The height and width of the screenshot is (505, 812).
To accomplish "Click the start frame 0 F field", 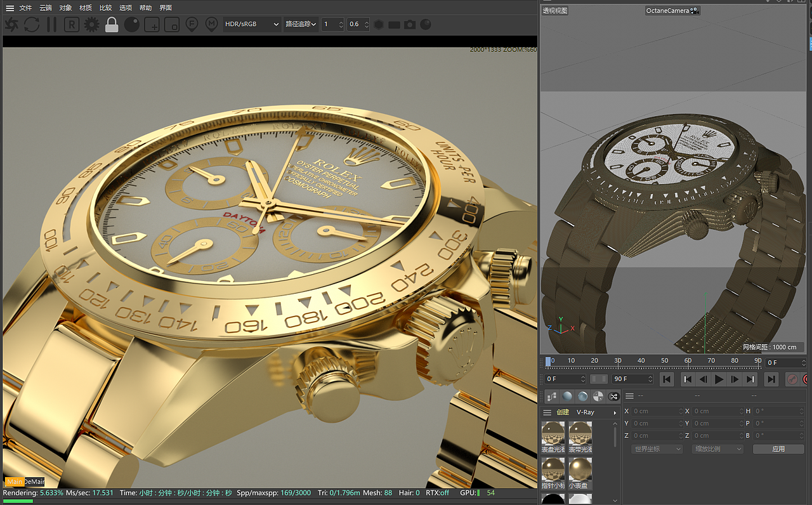I will coord(566,379).
